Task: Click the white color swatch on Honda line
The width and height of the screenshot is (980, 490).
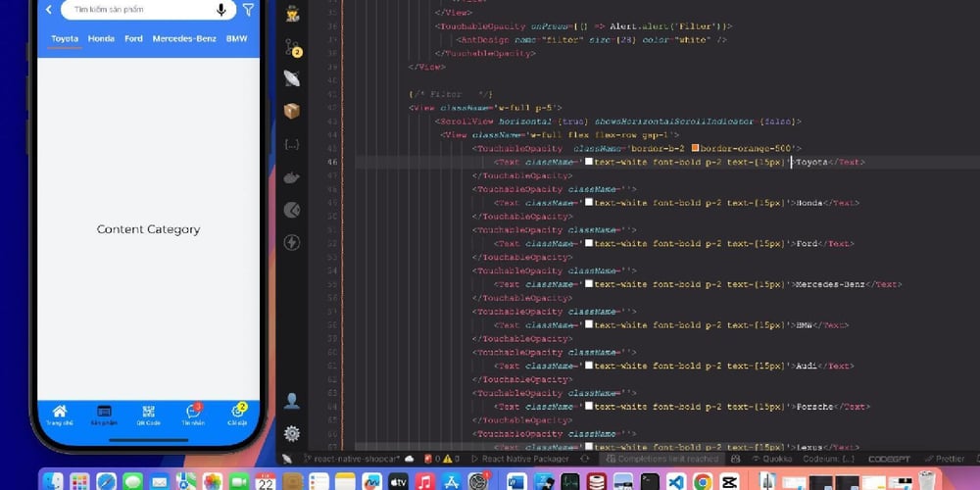Action: tap(588, 203)
